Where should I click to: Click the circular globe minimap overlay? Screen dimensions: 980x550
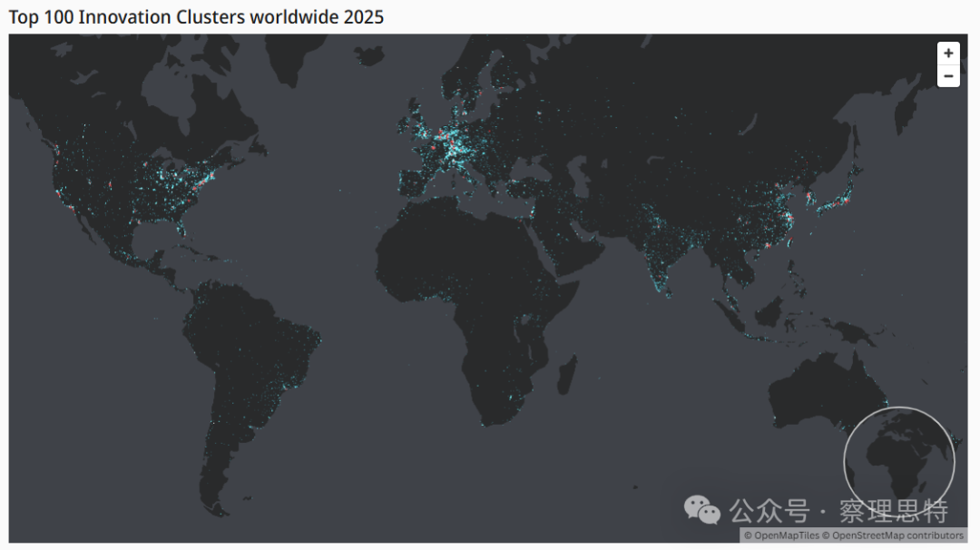click(x=899, y=462)
